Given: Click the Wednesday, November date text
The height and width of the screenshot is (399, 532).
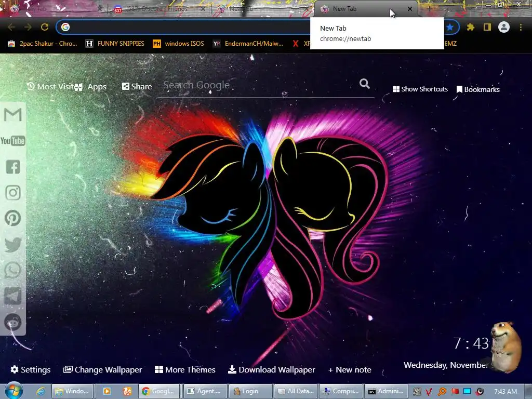Looking at the screenshot, I should [445, 365].
